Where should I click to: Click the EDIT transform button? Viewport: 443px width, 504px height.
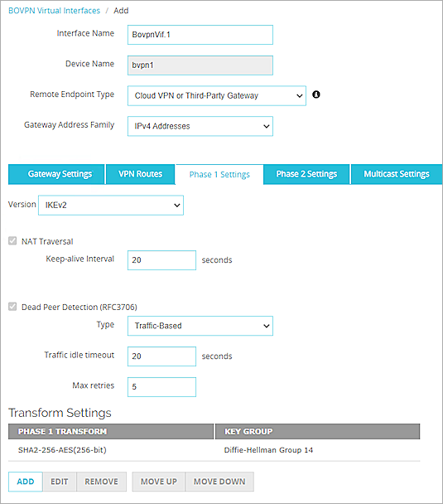(60, 482)
